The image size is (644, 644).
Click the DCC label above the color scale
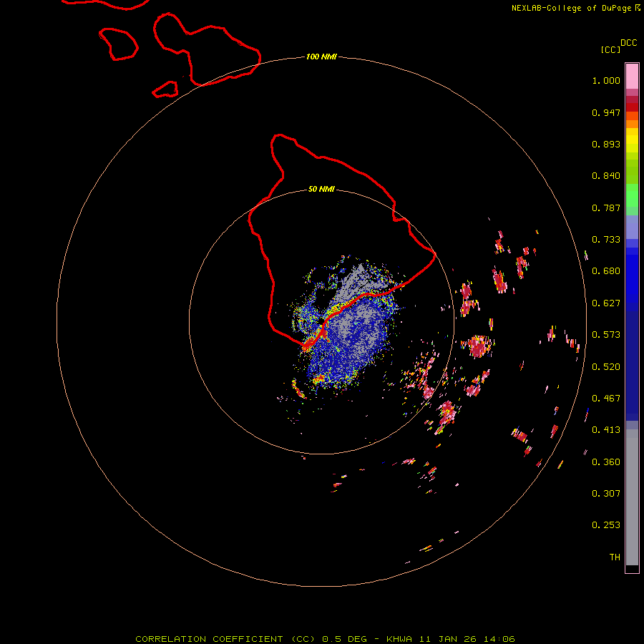[x=628, y=43]
